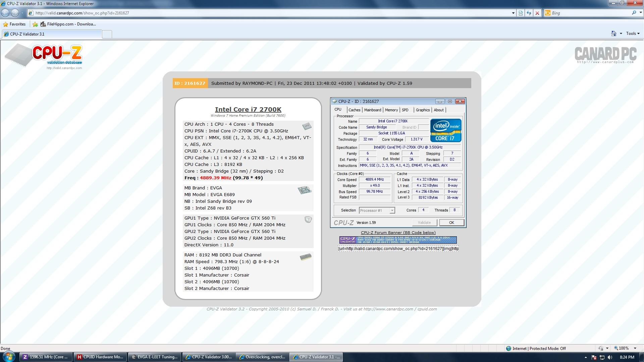Go to the Home page icon
This screenshot has width=644, height=362.
(x=613, y=34)
